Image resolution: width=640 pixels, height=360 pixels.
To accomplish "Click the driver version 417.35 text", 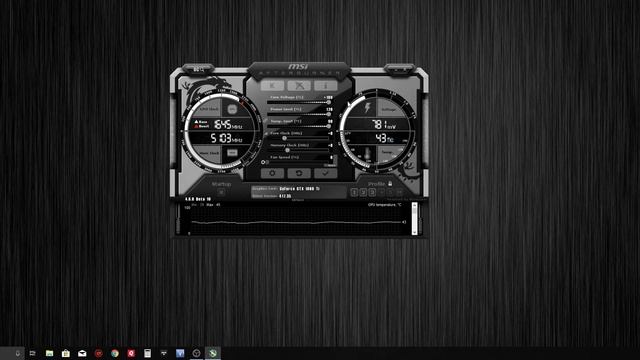I will (x=285, y=196).
